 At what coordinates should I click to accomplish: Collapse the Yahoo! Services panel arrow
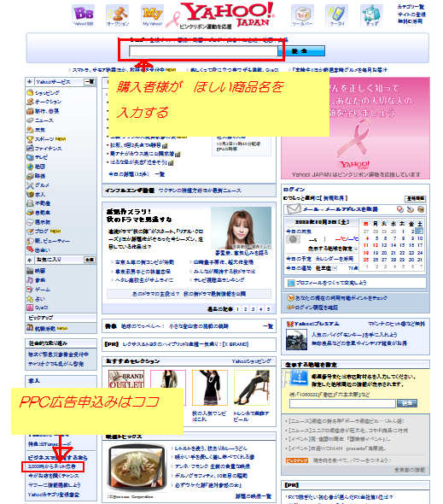pyautogui.click(x=30, y=82)
